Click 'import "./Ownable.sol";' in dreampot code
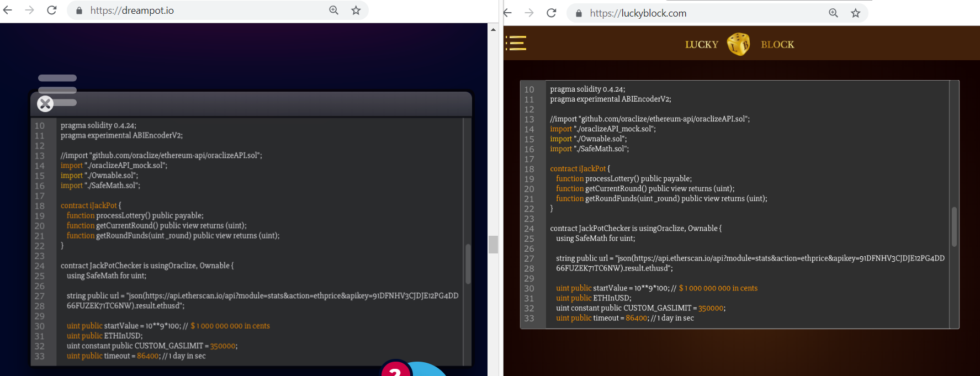This screenshot has height=376, width=980. pyautogui.click(x=99, y=175)
